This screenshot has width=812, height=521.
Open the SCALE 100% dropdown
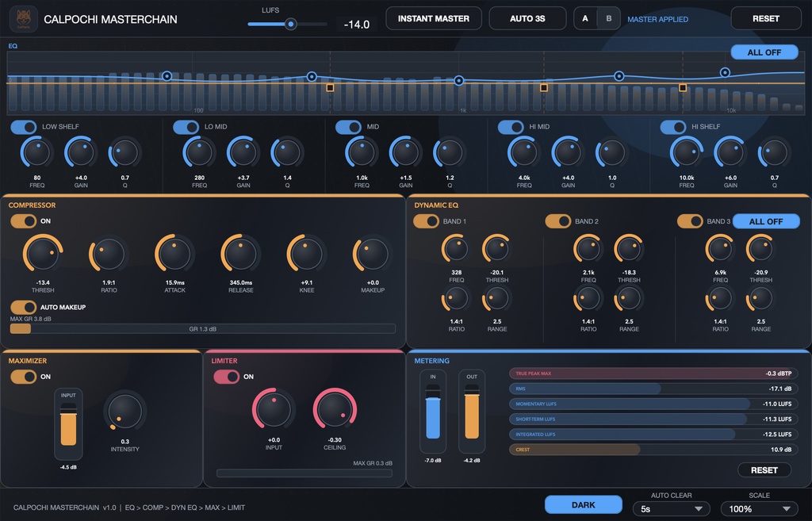759,509
